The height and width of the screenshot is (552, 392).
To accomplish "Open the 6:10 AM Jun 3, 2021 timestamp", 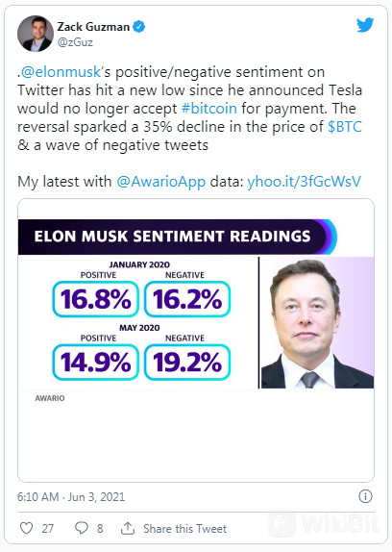I will [71, 497].
